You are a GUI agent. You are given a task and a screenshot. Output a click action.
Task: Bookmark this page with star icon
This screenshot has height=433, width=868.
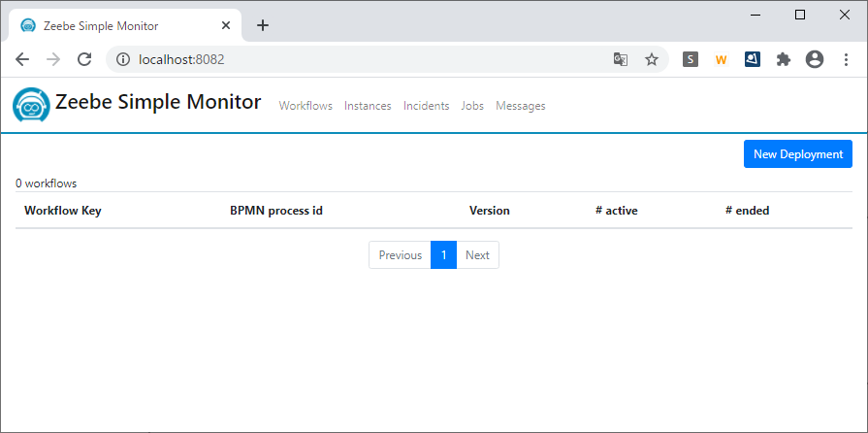coord(652,59)
